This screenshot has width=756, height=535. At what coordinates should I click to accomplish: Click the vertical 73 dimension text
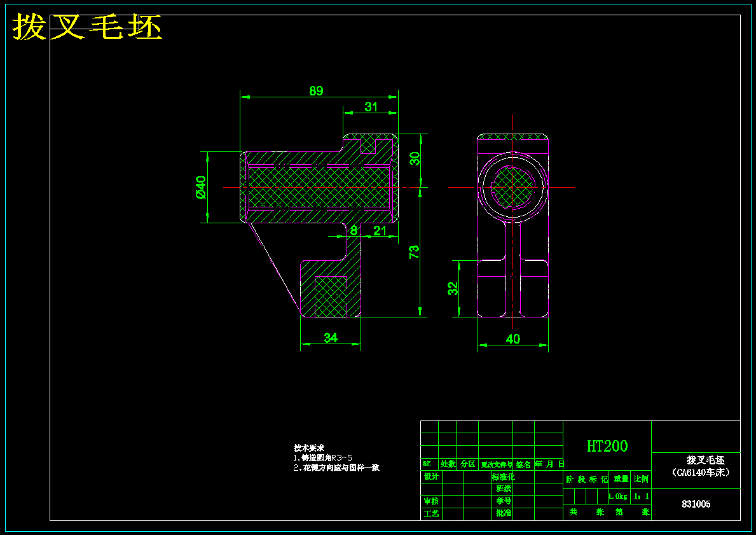414,253
